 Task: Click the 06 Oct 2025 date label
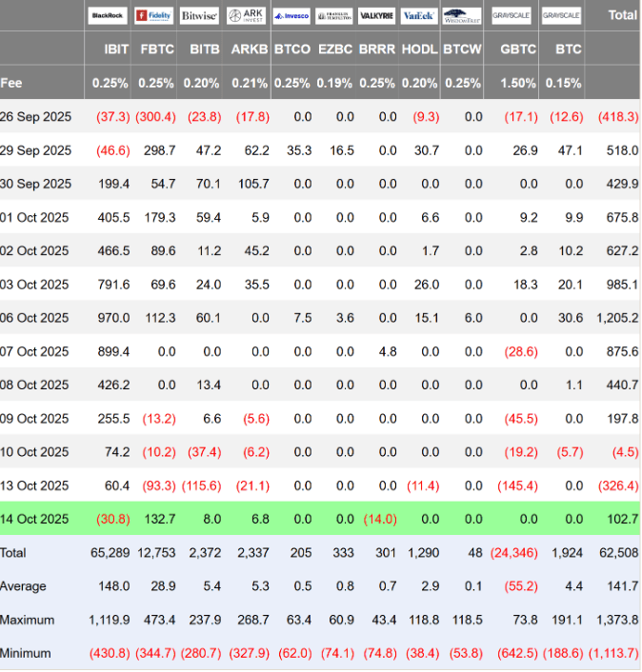[x=36, y=318]
